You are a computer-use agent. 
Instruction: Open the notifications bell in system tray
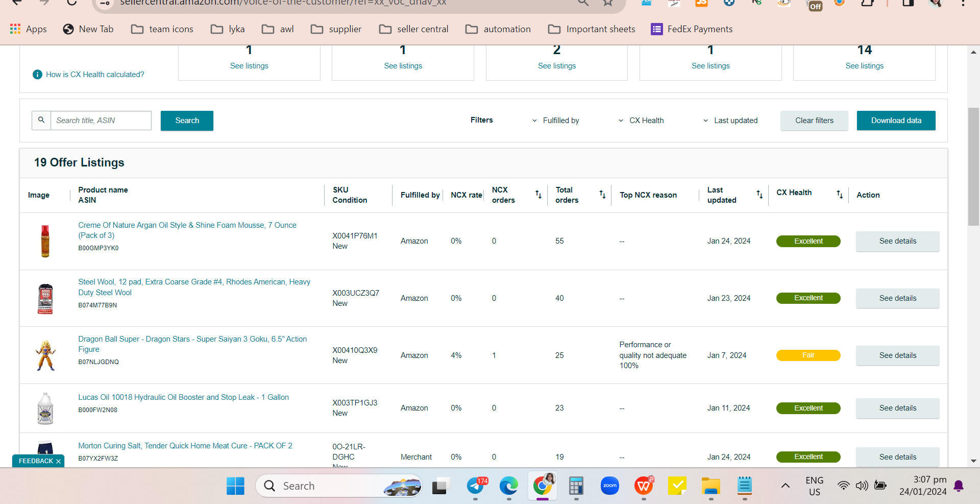(x=959, y=486)
